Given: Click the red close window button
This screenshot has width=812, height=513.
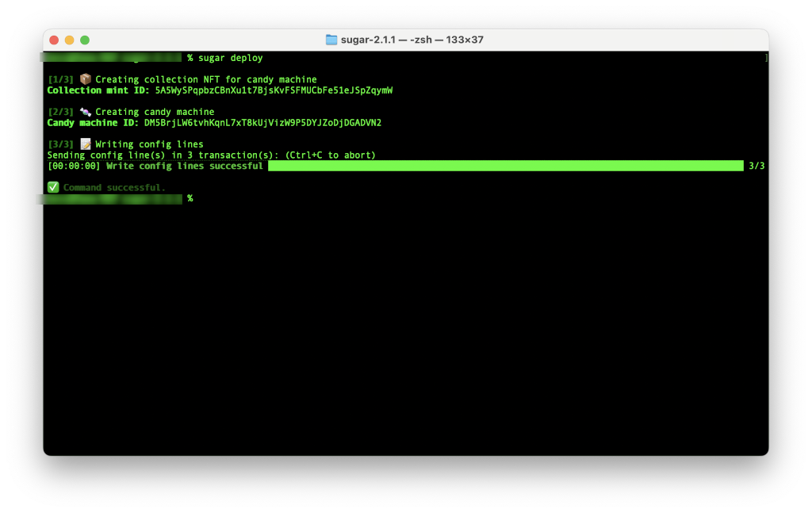Looking at the screenshot, I should 54,40.
